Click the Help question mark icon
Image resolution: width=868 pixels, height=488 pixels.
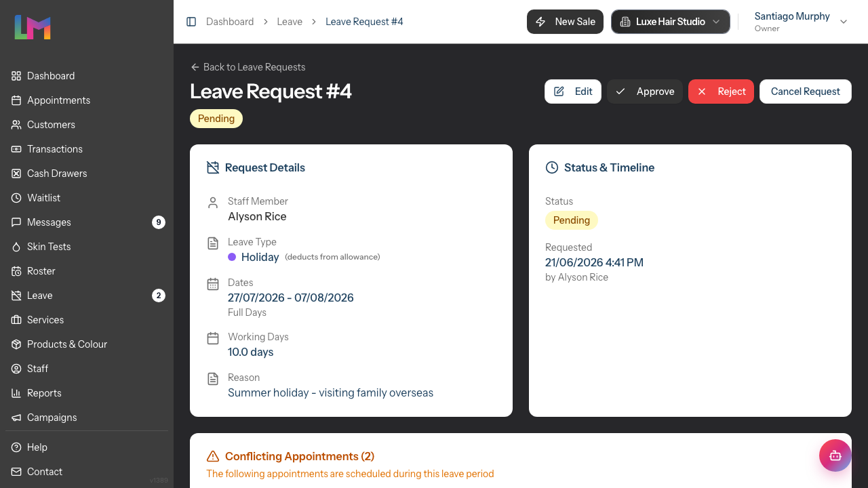click(16, 447)
